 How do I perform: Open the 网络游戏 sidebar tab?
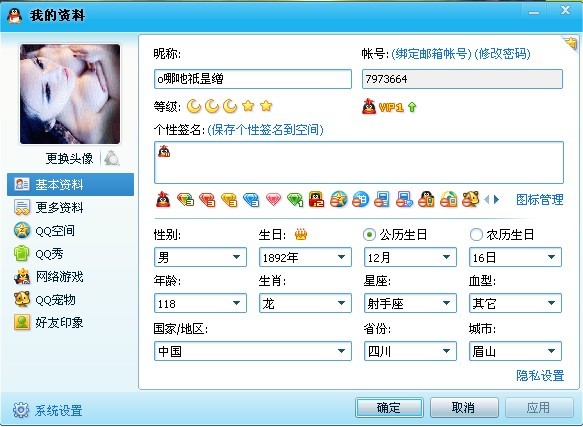pyautogui.click(x=70, y=277)
